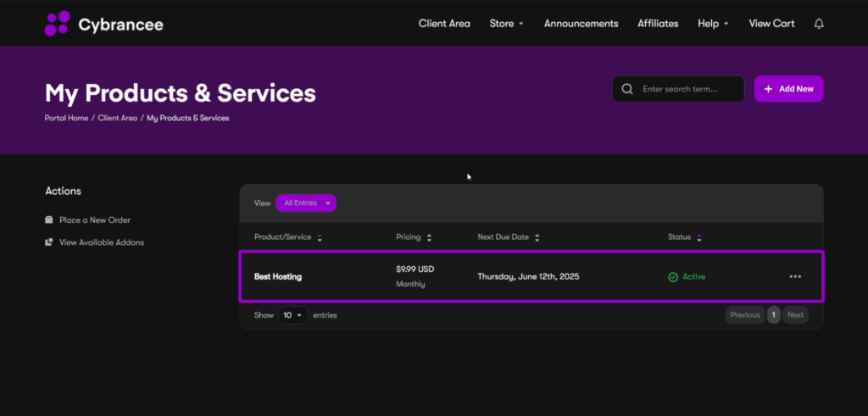This screenshot has height=416, width=868.
Task: Open the All Entries view dropdown
Action: point(306,203)
